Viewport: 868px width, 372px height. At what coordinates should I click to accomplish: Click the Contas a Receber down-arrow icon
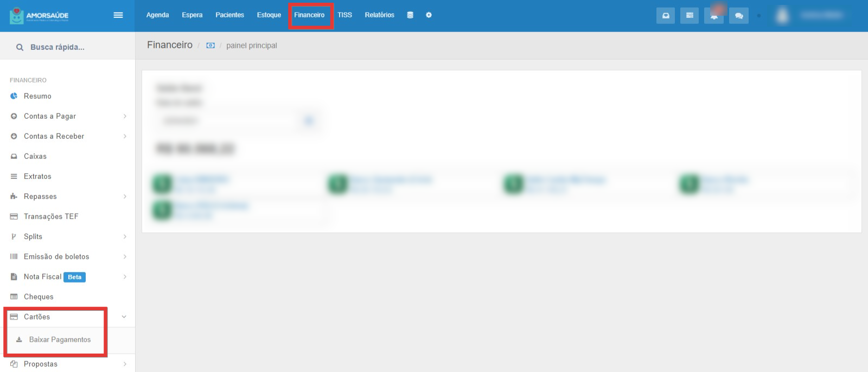[x=14, y=136]
